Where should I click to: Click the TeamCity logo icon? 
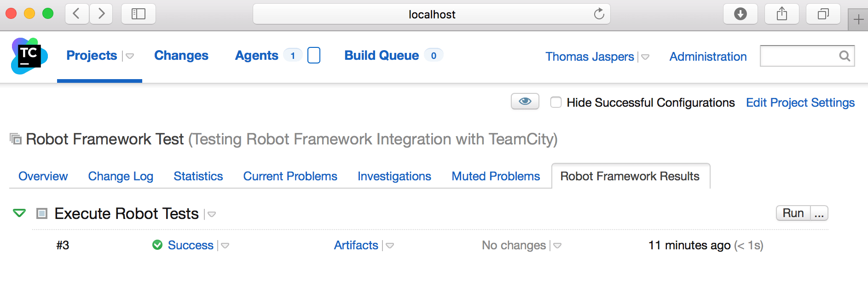pyautogui.click(x=29, y=56)
